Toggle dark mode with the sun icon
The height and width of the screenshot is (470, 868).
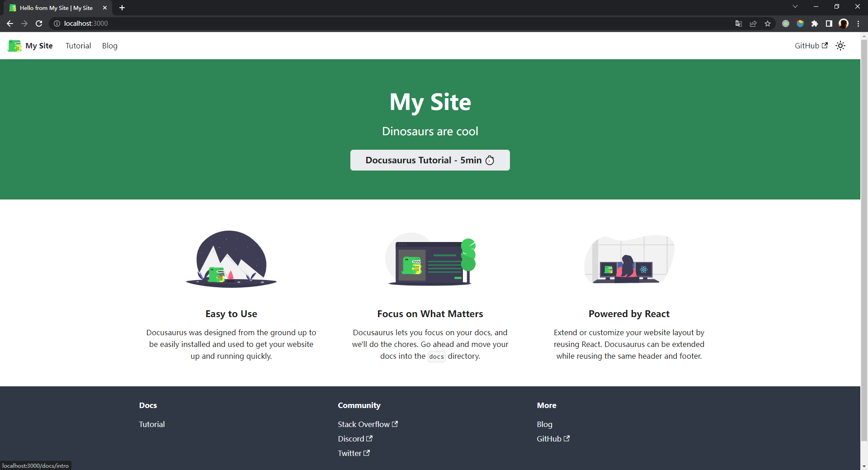840,46
